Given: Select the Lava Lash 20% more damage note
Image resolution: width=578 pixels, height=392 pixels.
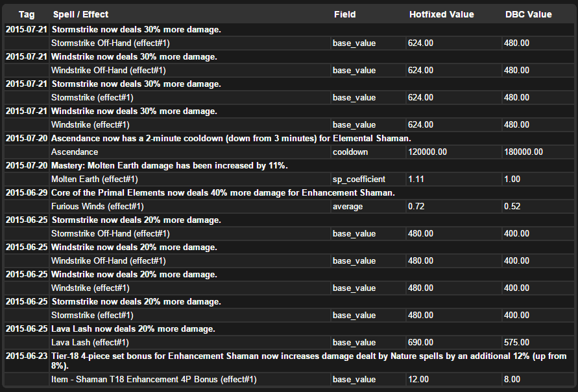Looking at the screenshot, I should [133, 329].
